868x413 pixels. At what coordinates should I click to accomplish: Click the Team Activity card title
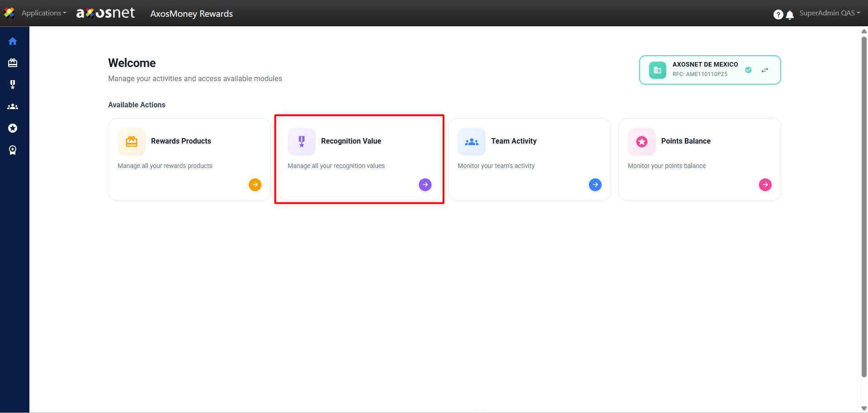tap(513, 141)
